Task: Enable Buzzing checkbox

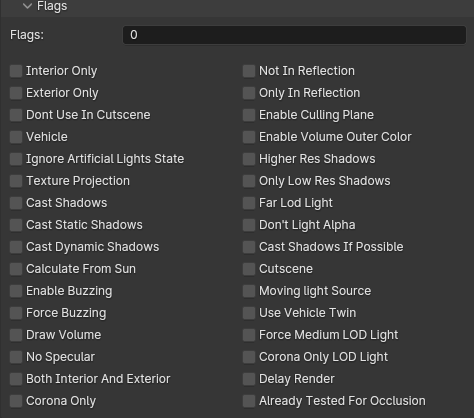Action: [16, 291]
